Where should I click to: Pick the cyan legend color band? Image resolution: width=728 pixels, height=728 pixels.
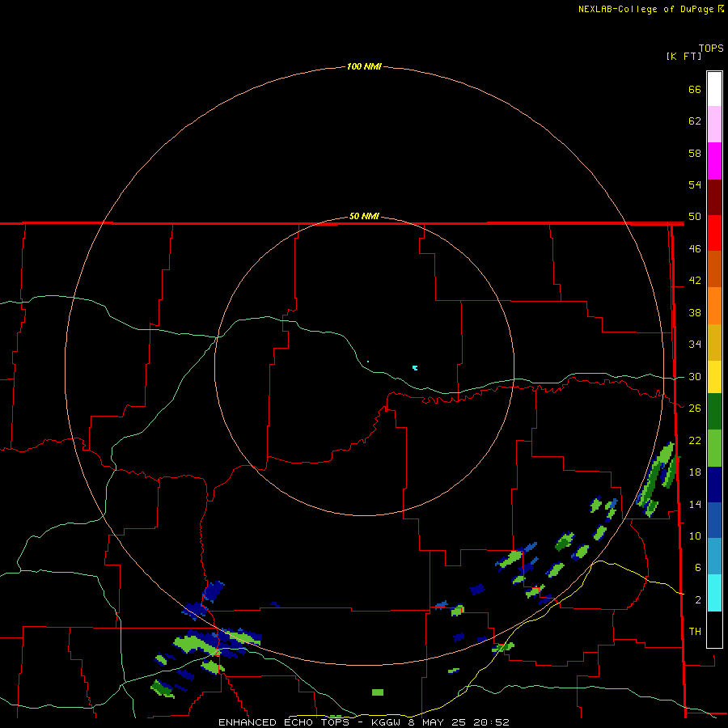[714, 593]
